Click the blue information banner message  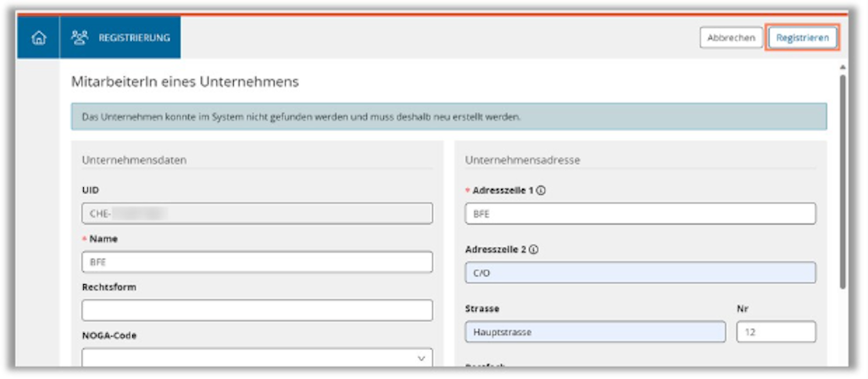(x=448, y=116)
